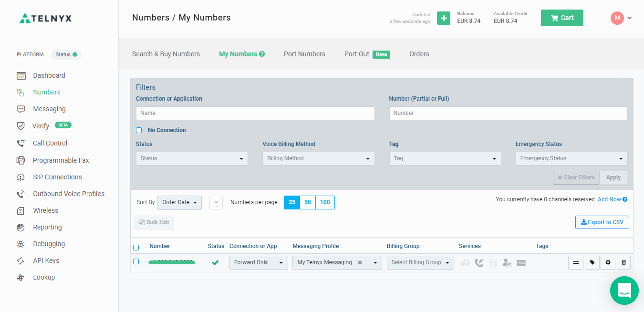Click the call forwarding phone service icon
The height and width of the screenshot is (312, 644).
(479, 263)
